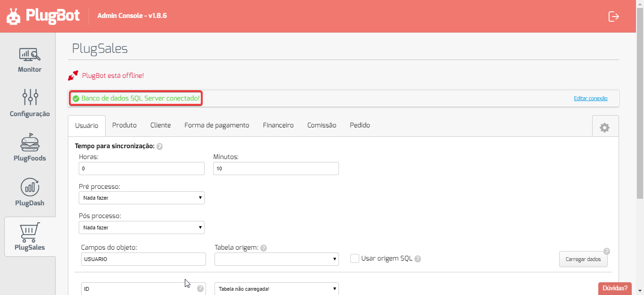
Task: Click the 'PlugBot está offline!' text
Action: tap(113, 76)
